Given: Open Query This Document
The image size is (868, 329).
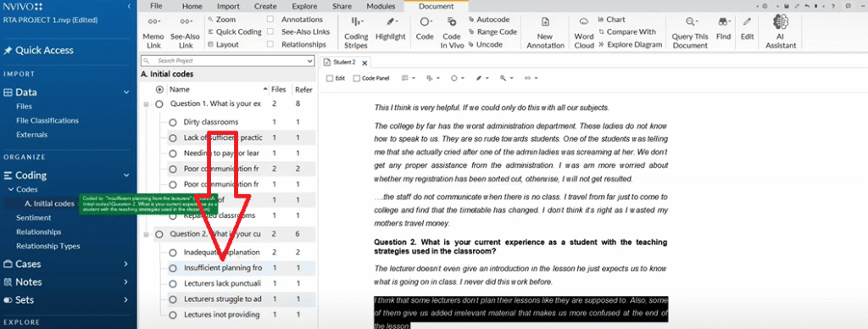Looking at the screenshot, I should (690, 32).
